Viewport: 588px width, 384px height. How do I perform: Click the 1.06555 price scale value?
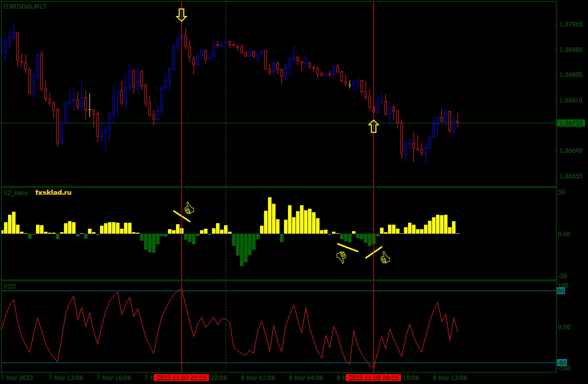571,176
